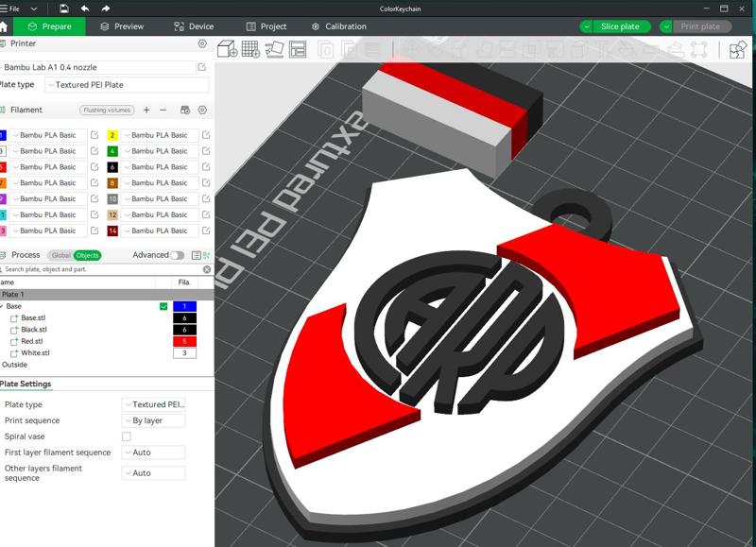Remove a filament with minus icon
756x547 pixels.
[163, 110]
